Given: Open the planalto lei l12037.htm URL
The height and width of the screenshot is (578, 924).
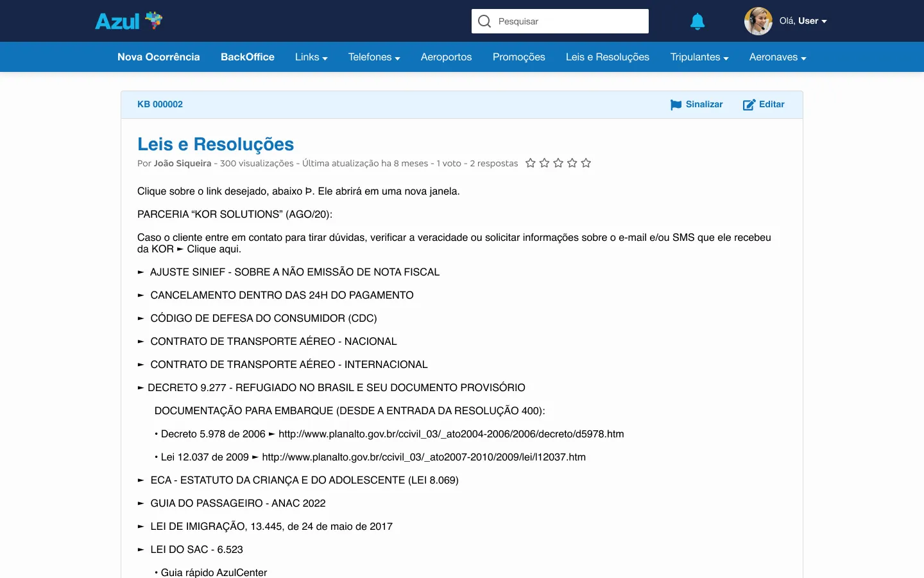Looking at the screenshot, I should tap(424, 457).
